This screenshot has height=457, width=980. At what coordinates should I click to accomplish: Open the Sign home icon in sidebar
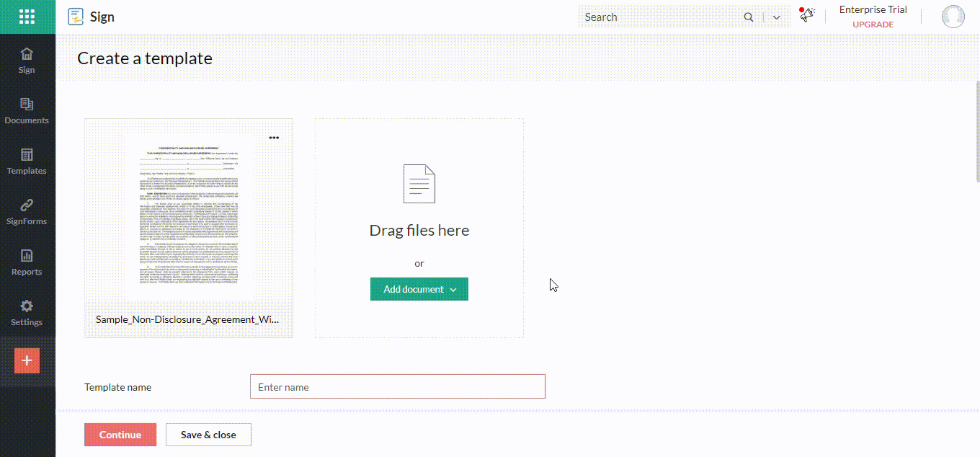[x=27, y=59]
